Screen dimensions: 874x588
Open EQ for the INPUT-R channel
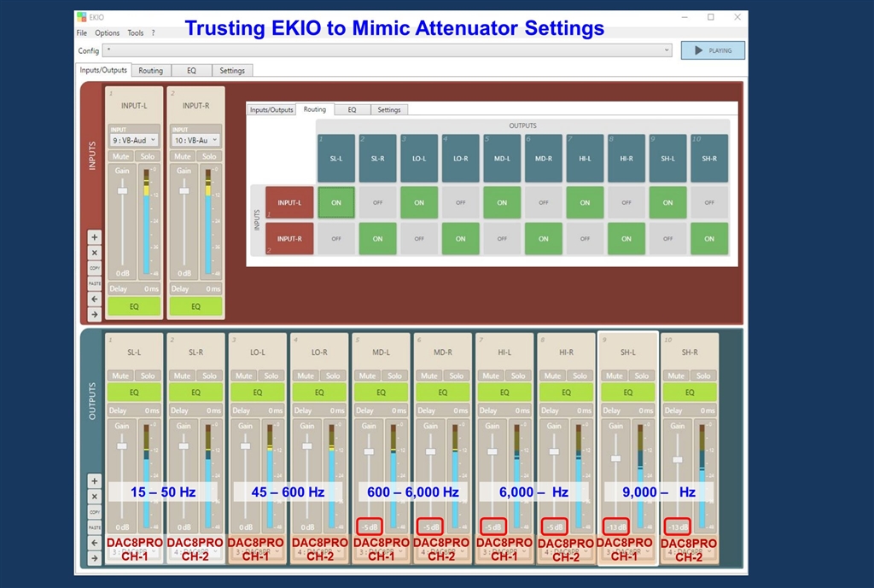click(x=195, y=306)
